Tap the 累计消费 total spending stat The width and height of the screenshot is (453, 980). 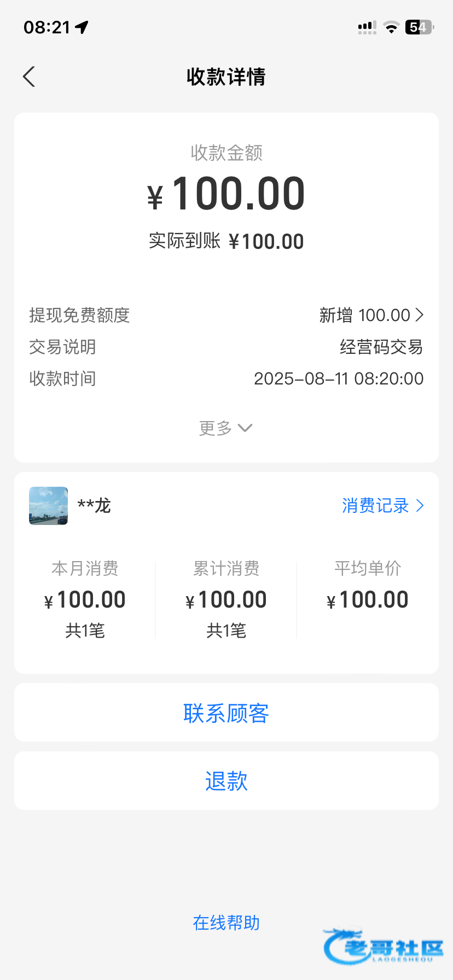point(226,599)
